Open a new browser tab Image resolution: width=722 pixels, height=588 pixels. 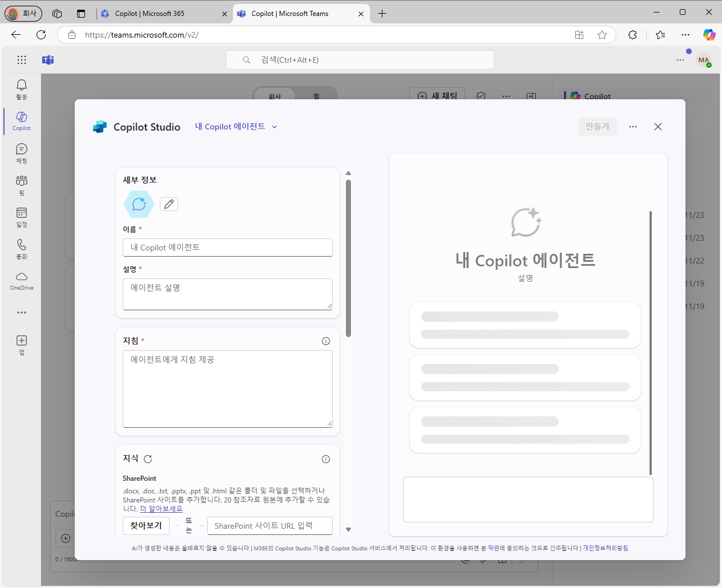(382, 14)
